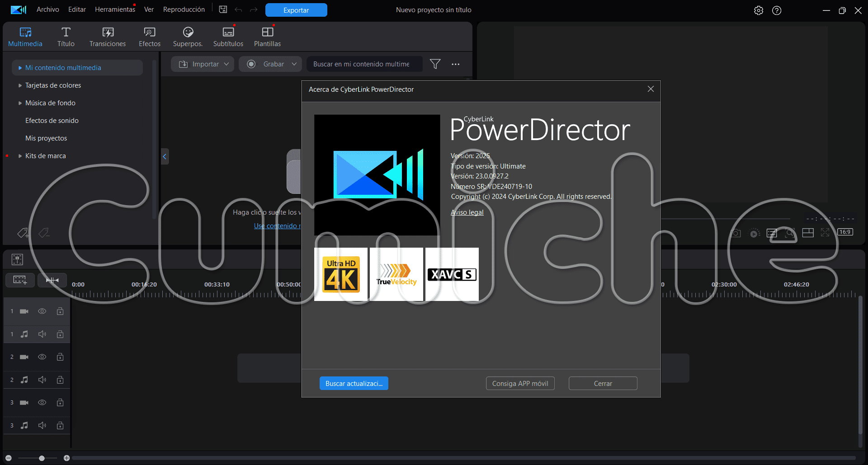Open the library more options ellipsis
Viewport: 868px width, 465px height.
(x=455, y=64)
